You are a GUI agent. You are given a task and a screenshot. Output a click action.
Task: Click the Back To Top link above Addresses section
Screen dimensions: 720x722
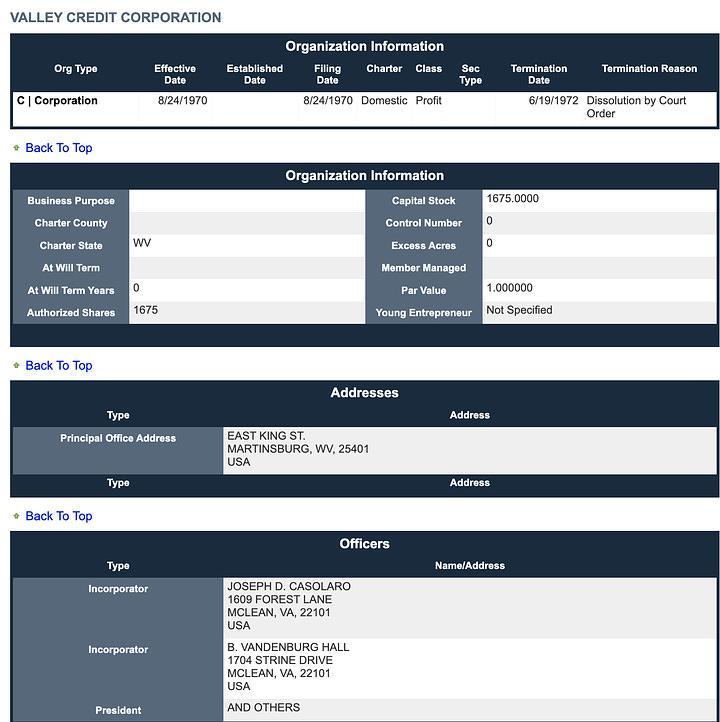coord(58,366)
